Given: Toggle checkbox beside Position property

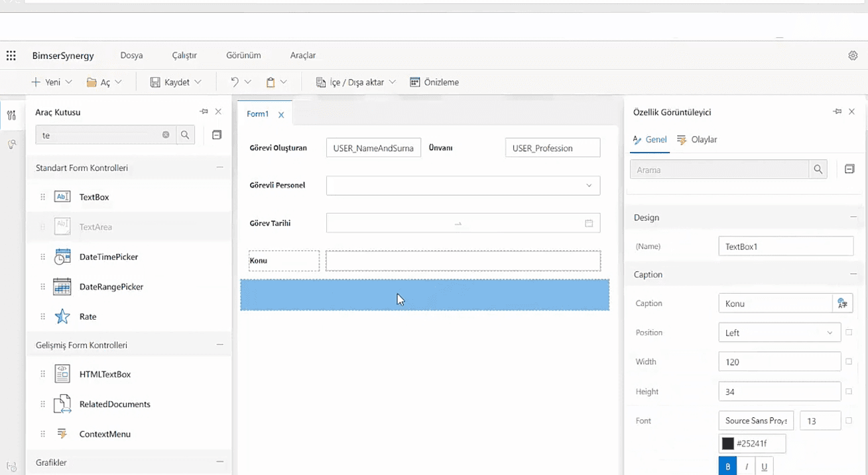Looking at the screenshot, I should point(849,332).
